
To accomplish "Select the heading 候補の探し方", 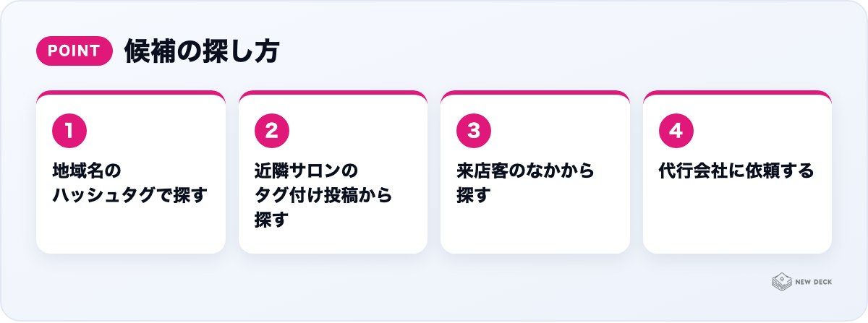I will [202, 51].
